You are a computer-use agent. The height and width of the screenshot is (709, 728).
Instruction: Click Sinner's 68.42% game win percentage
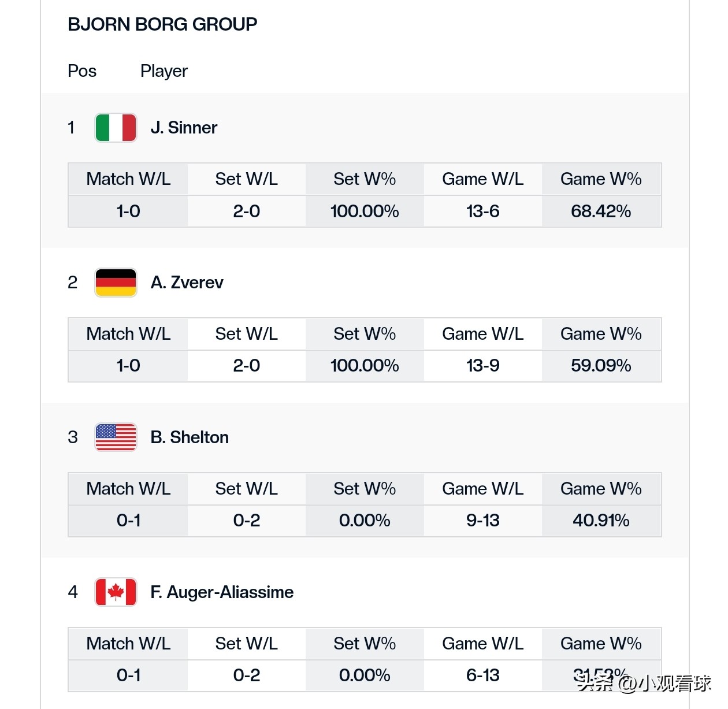(601, 211)
